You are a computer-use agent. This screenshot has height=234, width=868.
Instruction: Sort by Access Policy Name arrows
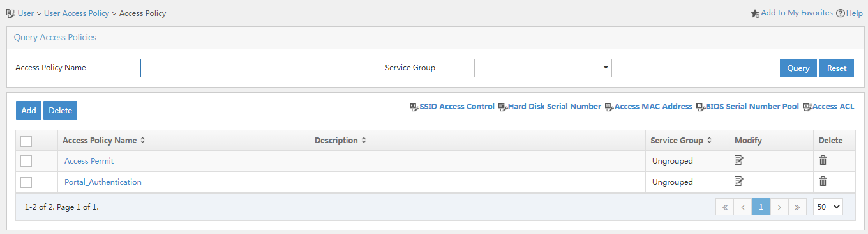tap(143, 140)
